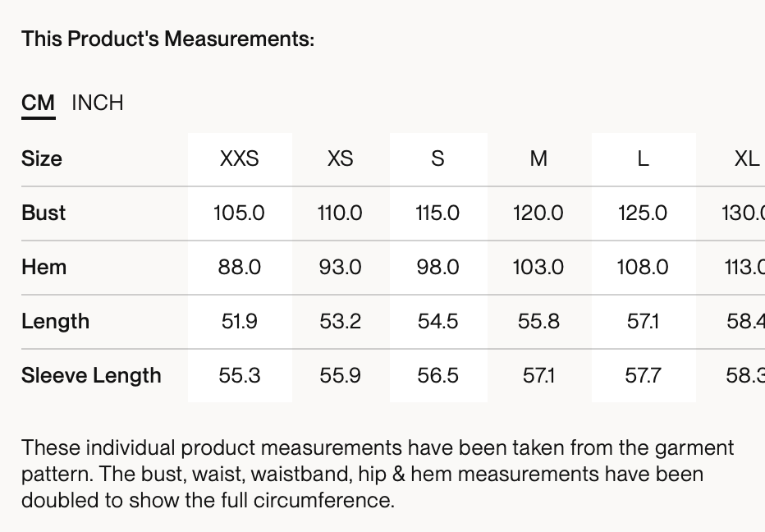This screenshot has height=532, width=765.
Task: Click the XXS bust value 105.0
Action: coord(239,213)
